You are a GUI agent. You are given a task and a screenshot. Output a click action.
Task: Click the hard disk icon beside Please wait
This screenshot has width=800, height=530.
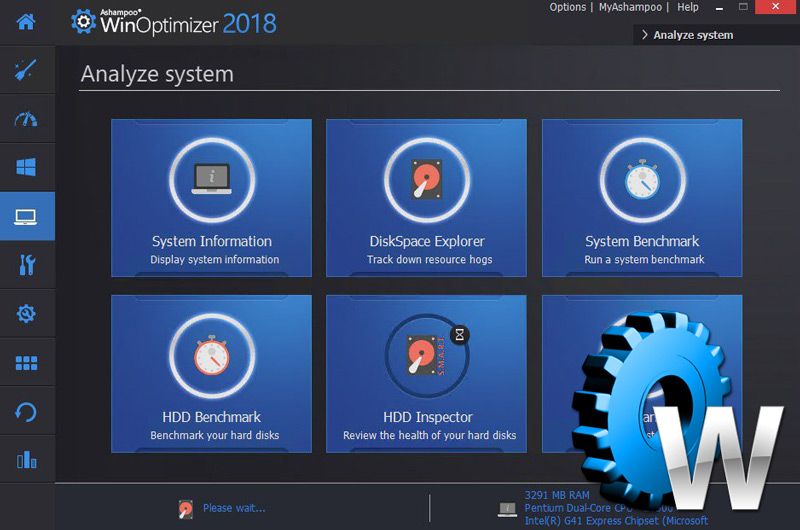point(186,509)
